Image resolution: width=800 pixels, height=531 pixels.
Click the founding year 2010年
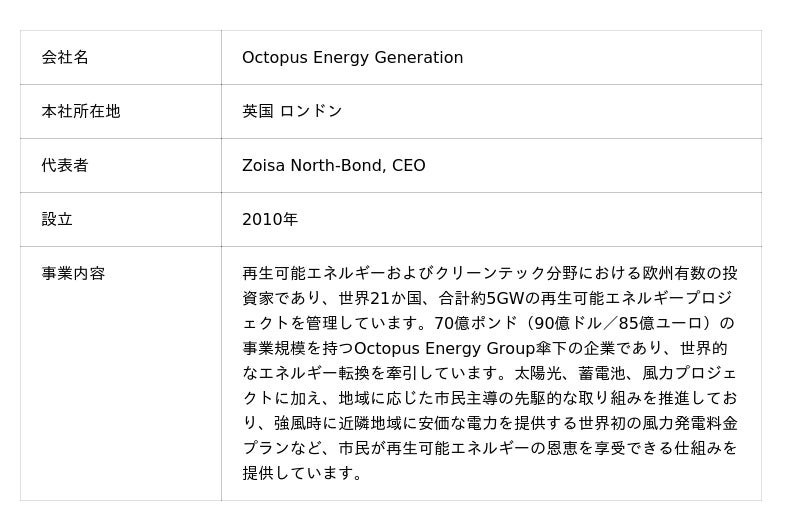[270, 220]
